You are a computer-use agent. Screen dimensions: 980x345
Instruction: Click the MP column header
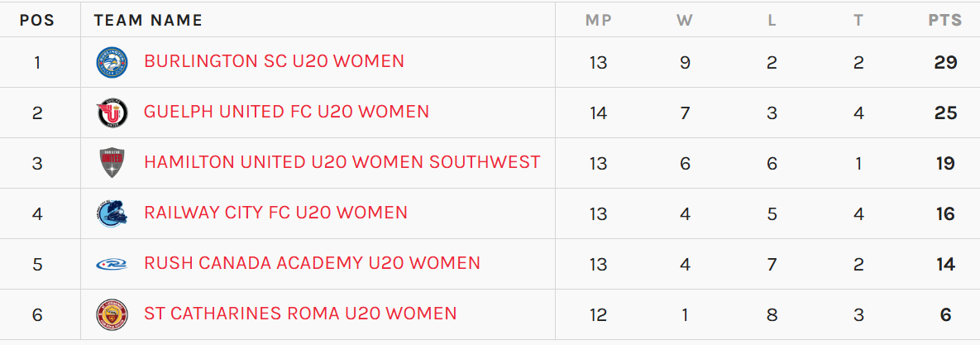click(598, 20)
